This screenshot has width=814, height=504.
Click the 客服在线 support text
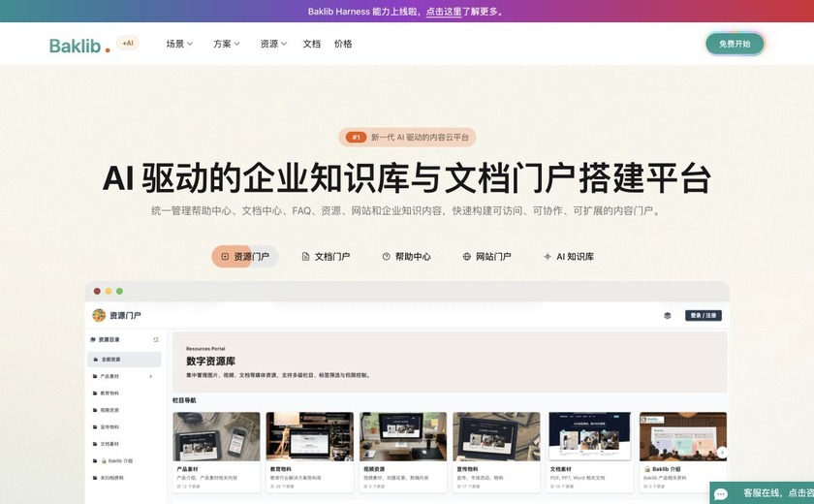(x=778, y=492)
